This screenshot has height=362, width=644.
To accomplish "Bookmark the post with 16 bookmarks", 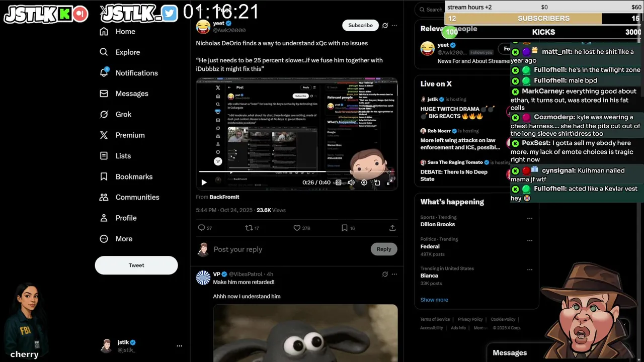I will click(348, 228).
